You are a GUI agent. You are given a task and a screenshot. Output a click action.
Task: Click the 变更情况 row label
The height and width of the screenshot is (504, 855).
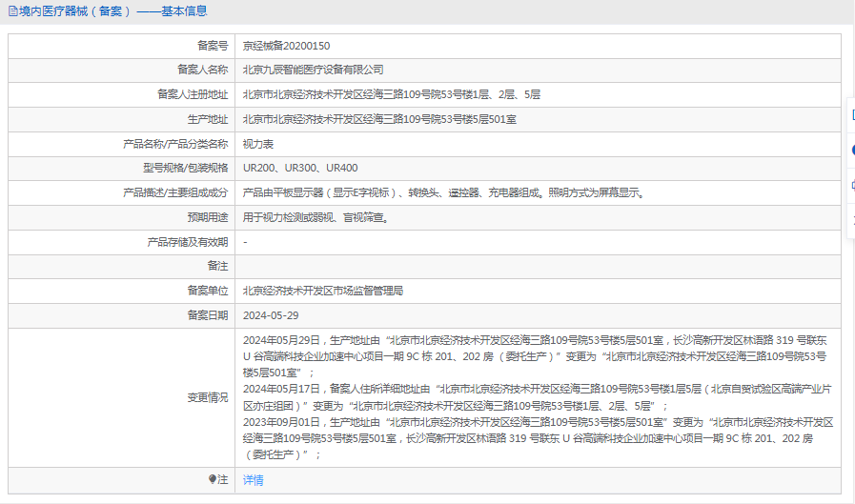pos(208,397)
